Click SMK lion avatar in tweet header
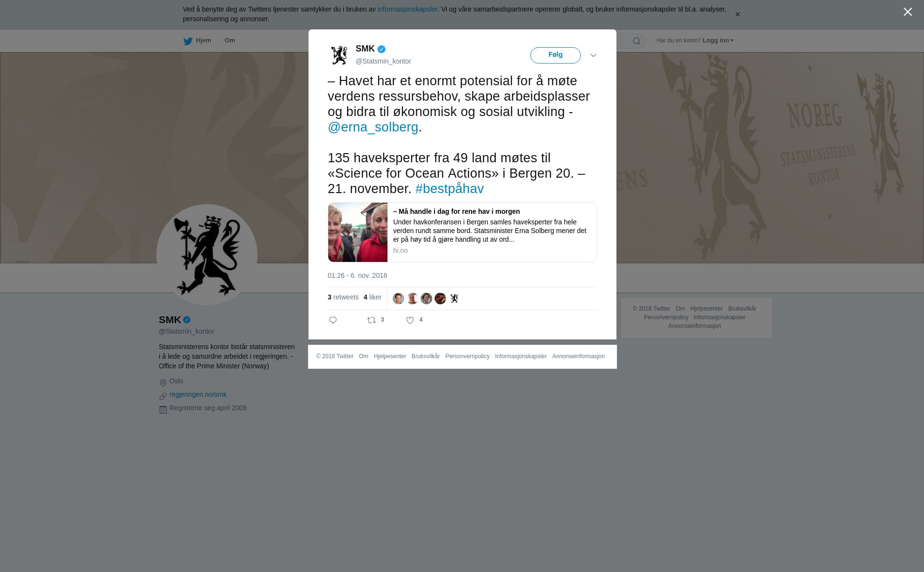Image resolution: width=924 pixels, height=572 pixels. pos(339,55)
